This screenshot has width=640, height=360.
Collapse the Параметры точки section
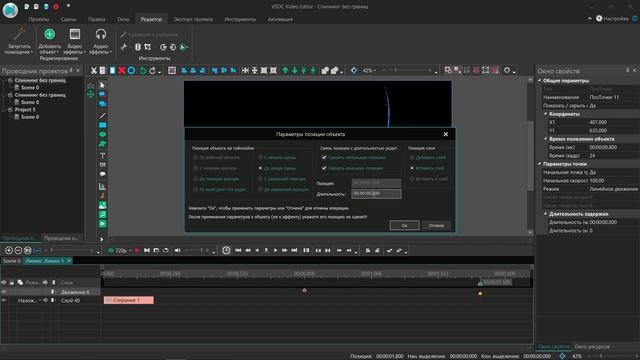pos(540,164)
